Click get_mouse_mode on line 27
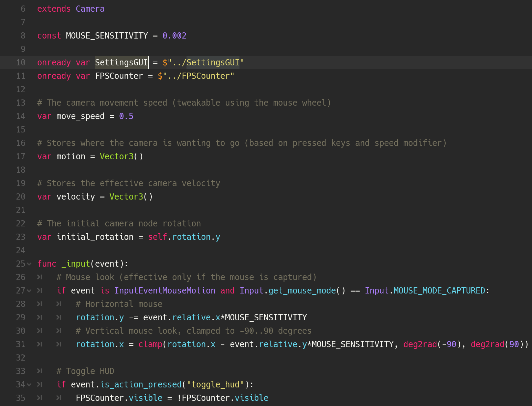 (x=302, y=291)
